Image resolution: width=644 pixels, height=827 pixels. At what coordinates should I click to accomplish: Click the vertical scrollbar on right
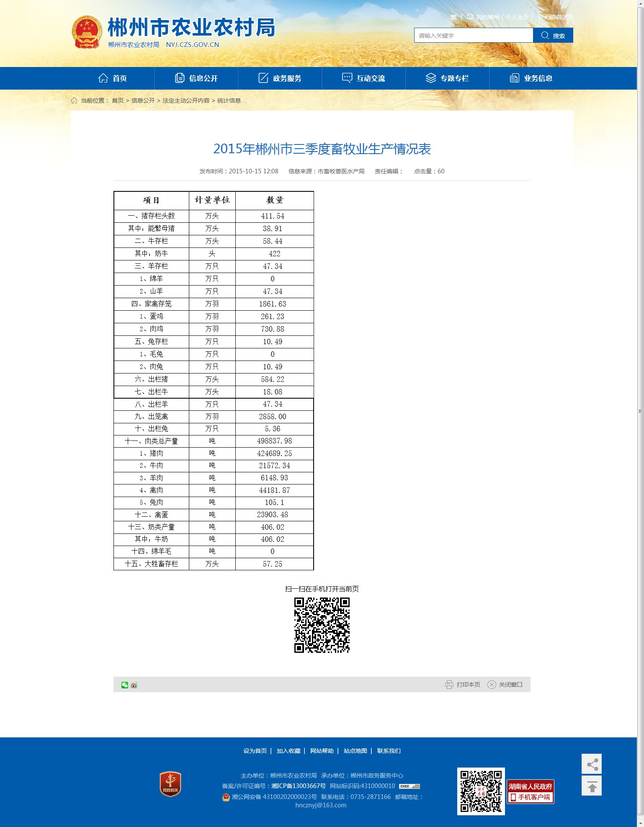640,411
